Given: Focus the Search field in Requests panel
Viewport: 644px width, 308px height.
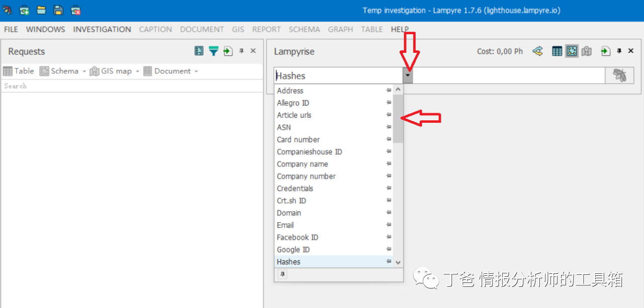Looking at the screenshot, I should click(x=132, y=86).
